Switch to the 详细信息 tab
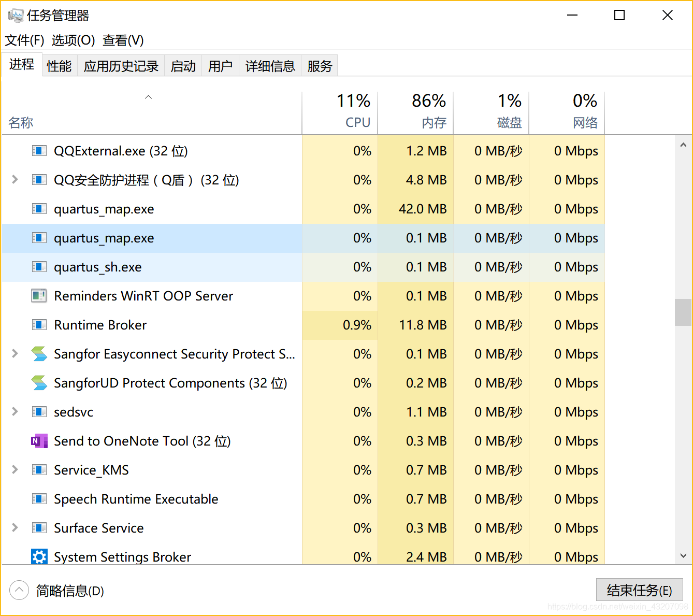Screen dimensions: 693x616 (x=270, y=66)
